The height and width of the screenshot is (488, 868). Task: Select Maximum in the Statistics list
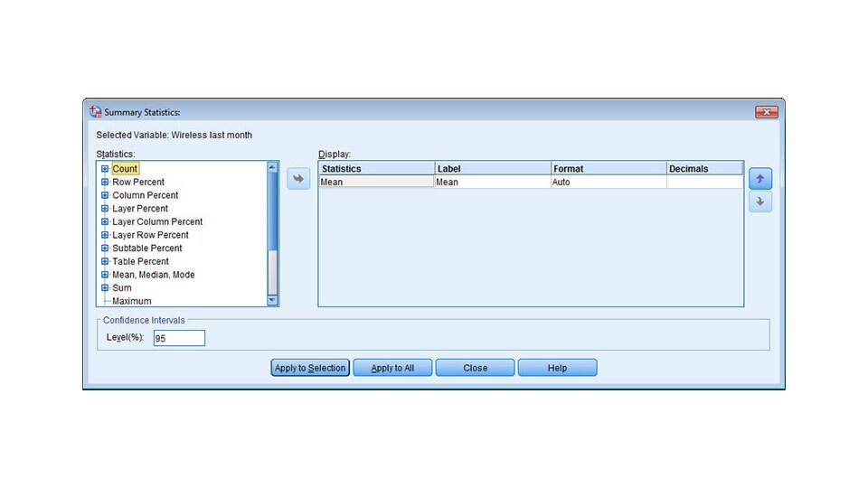[132, 301]
